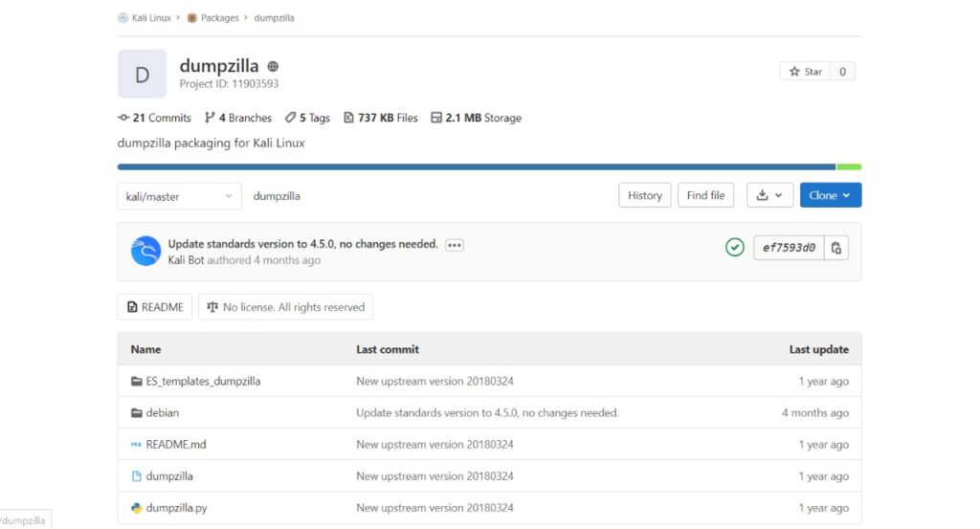Open the kali/master branch dropdown
The height and width of the screenshot is (529, 980).
pos(179,196)
